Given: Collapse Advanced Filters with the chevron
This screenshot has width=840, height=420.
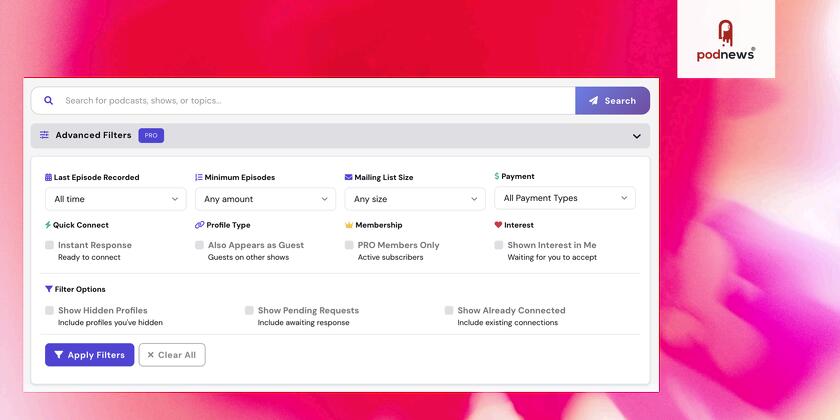Looking at the screenshot, I should (636, 136).
